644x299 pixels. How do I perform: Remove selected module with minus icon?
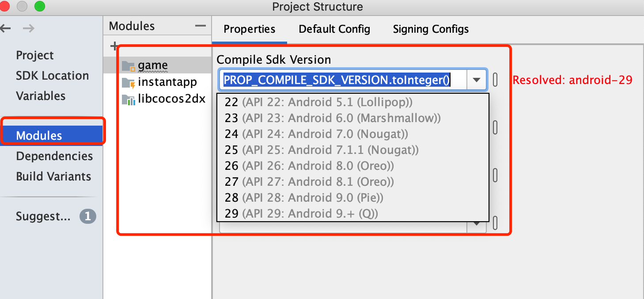click(x=201, y=26)
